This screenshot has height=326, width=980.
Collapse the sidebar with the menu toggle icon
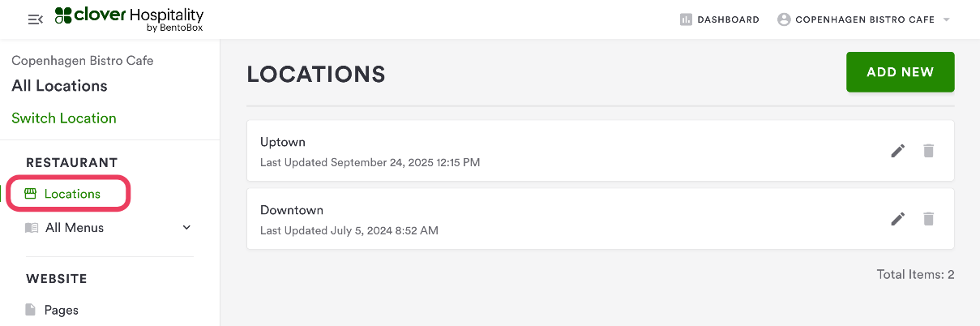pyautogui.click(x=36, y=19)
